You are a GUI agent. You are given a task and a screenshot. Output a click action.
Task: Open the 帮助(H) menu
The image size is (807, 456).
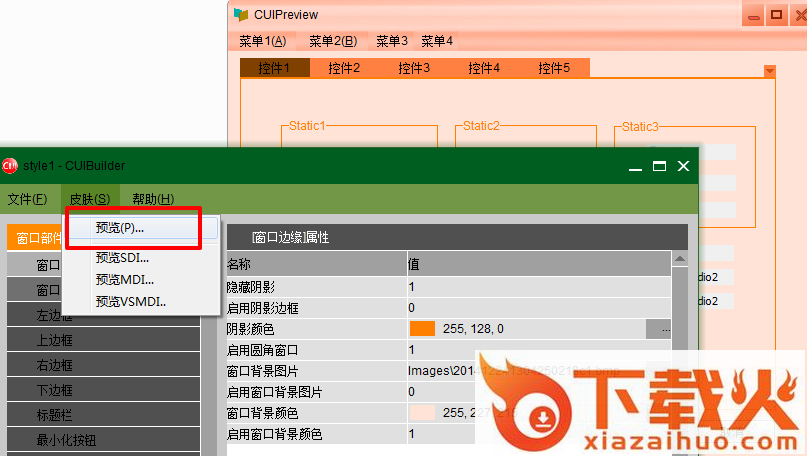[x=153, y=199]
